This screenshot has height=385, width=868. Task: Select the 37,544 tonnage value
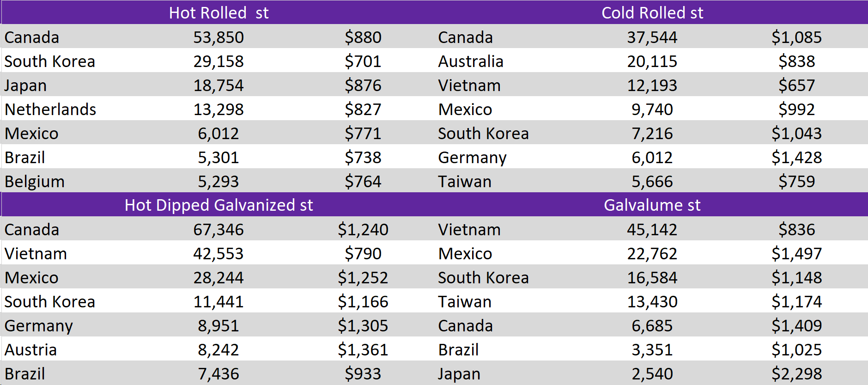[652, 37]
